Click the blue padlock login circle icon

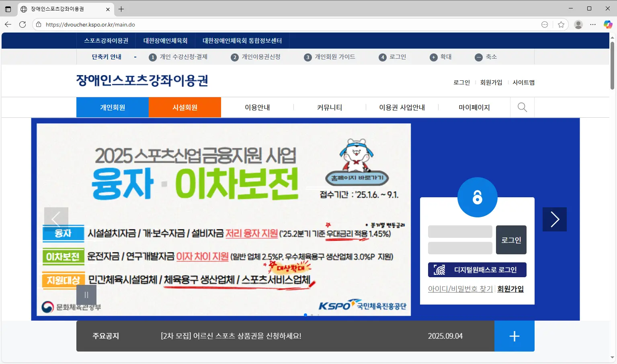coord(477,197)
